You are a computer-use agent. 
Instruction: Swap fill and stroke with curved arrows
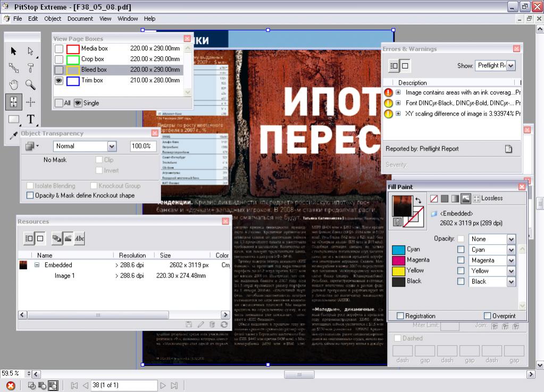click(418, 200)
